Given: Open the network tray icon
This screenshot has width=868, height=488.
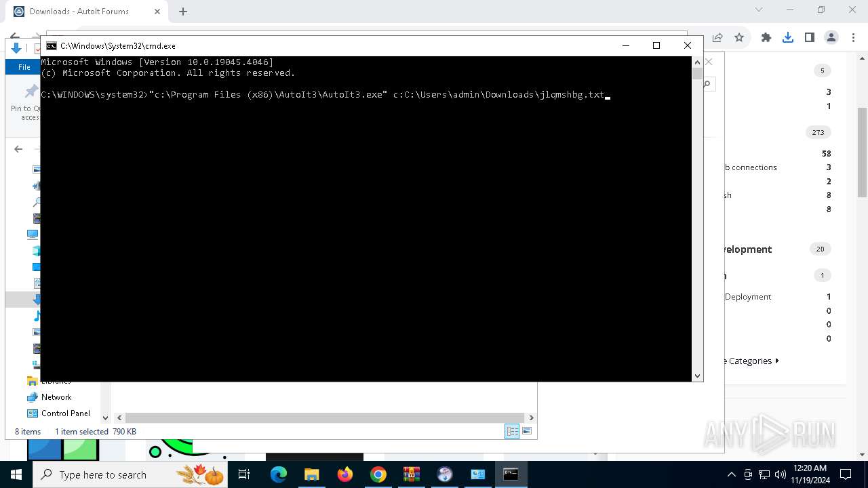Looking at the screenshot, I should [x=764, y=474].
